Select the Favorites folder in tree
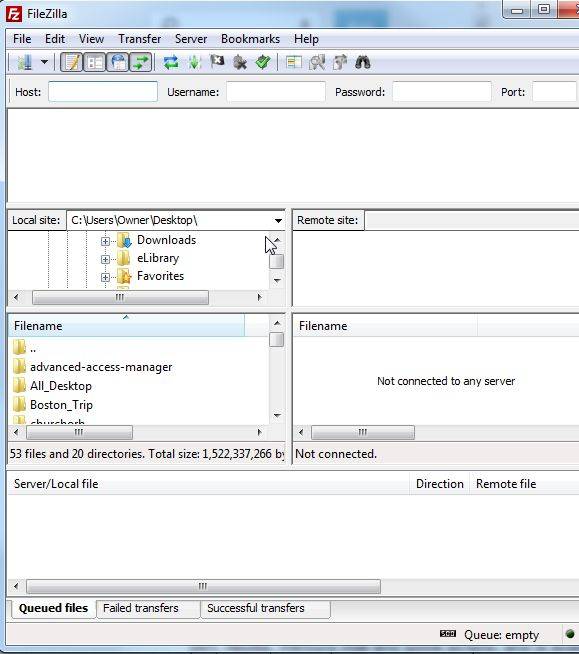Viewport: 579px width, 654px height. click(x=160, y=276)
